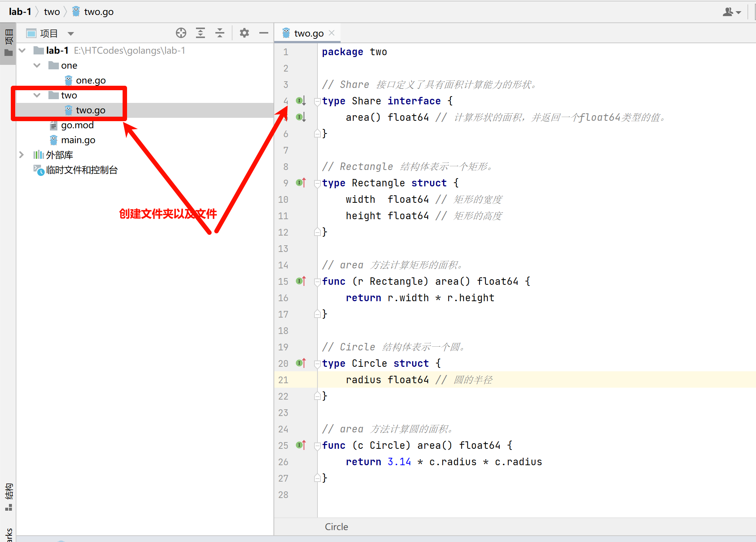Screen dimensions: 756x542
Task: Collapse the one folder
Action: pyautogui.click(x=37, y=66)
